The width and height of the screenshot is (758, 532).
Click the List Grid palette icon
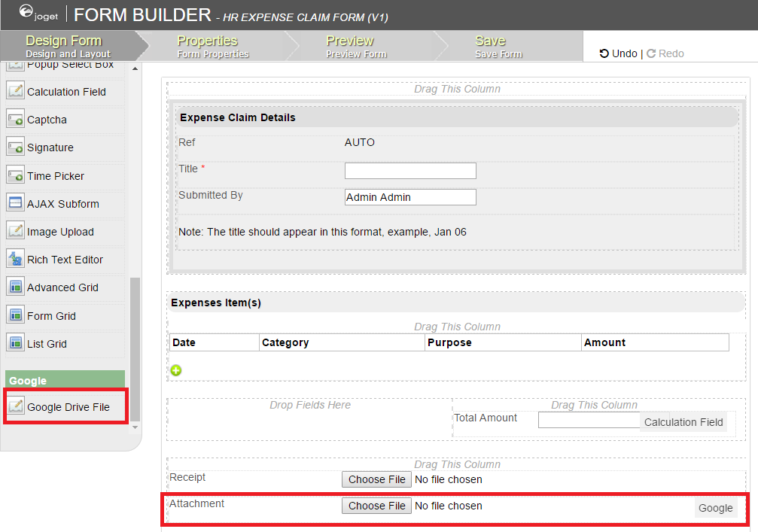[16, 343]
